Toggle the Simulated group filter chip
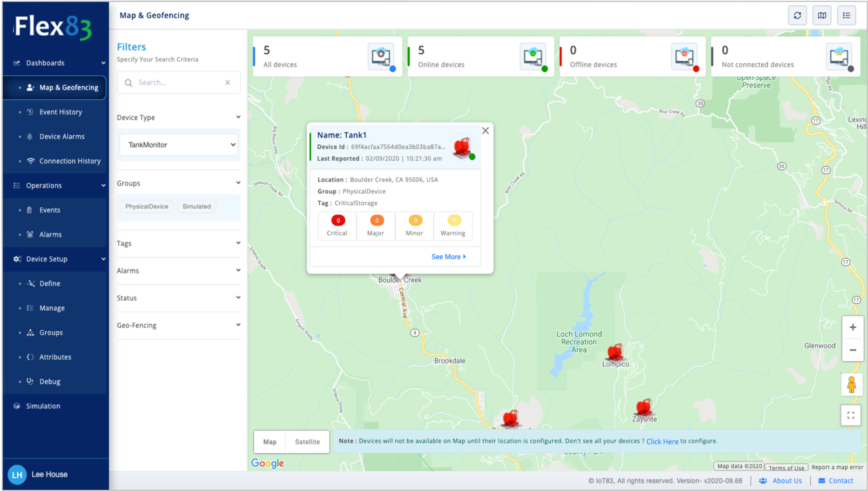 [x=196, y=207]
